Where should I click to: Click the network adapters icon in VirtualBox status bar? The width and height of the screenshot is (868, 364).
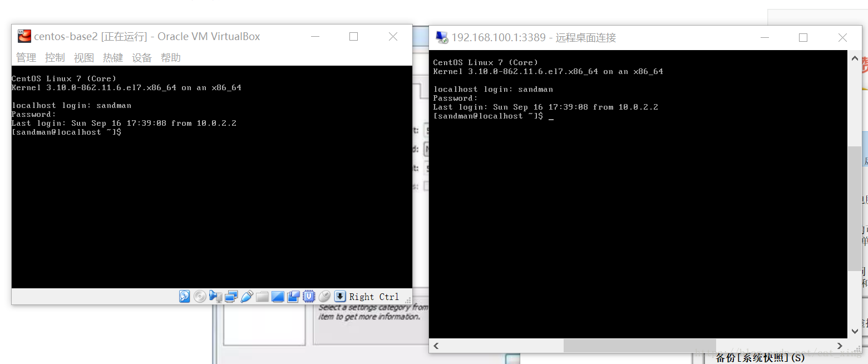coord(231,297)
